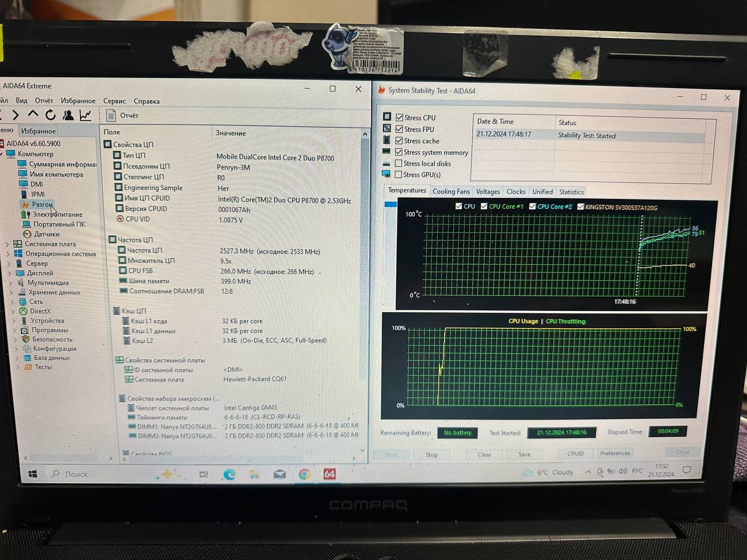Click the forward navigation arrow in AIDA64 toolbar
Screen dimensions: 747x560
tap(15, 116)
